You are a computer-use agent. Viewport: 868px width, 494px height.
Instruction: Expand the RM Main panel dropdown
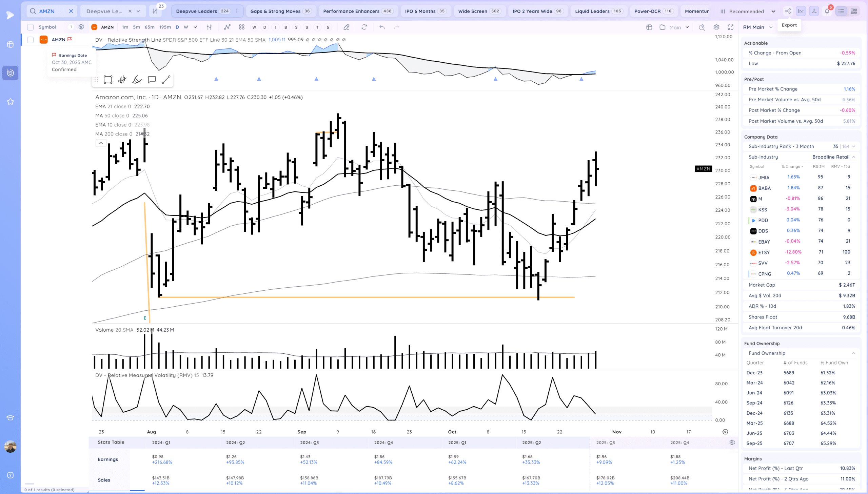tap(771, 27)
